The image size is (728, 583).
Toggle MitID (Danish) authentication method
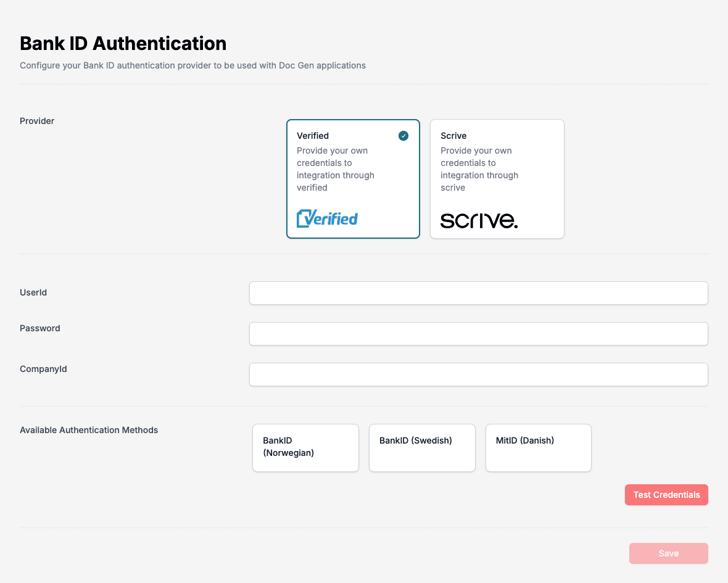point(539,448)
